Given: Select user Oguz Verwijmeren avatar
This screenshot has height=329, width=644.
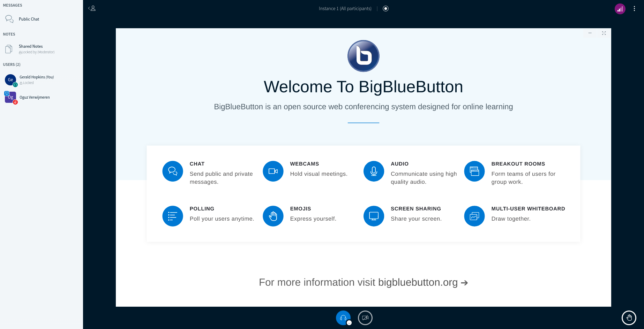Looking at the screenshot, I should pyautogui.click(x=10, y=97).
